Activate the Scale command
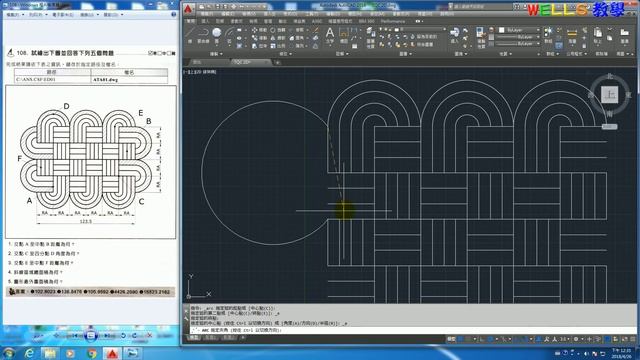 coord(277,46)
